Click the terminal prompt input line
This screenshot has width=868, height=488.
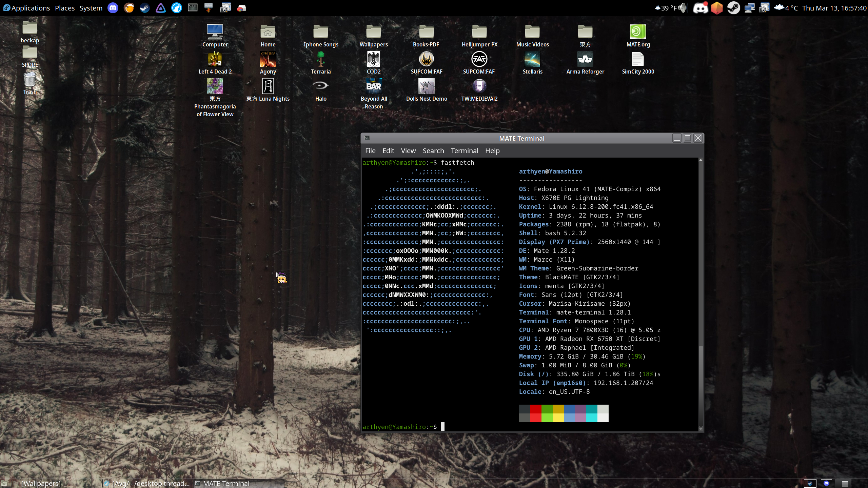tap(530, 427)
